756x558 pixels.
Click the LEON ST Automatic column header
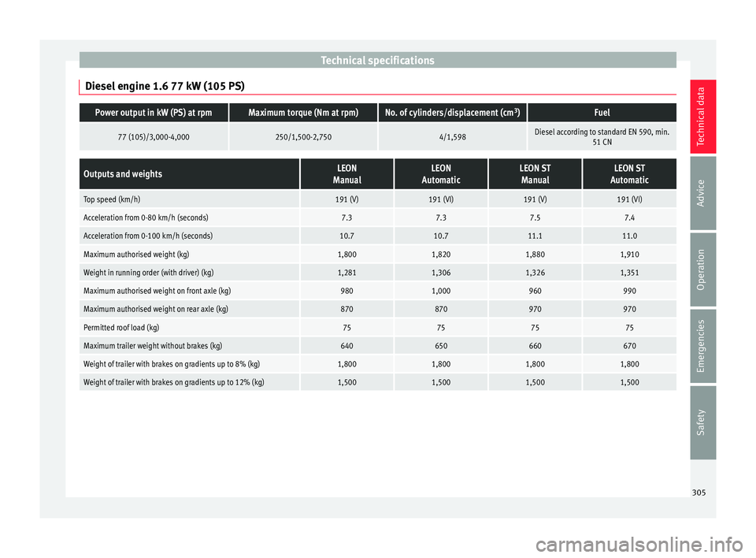click(x=629, y=173)
